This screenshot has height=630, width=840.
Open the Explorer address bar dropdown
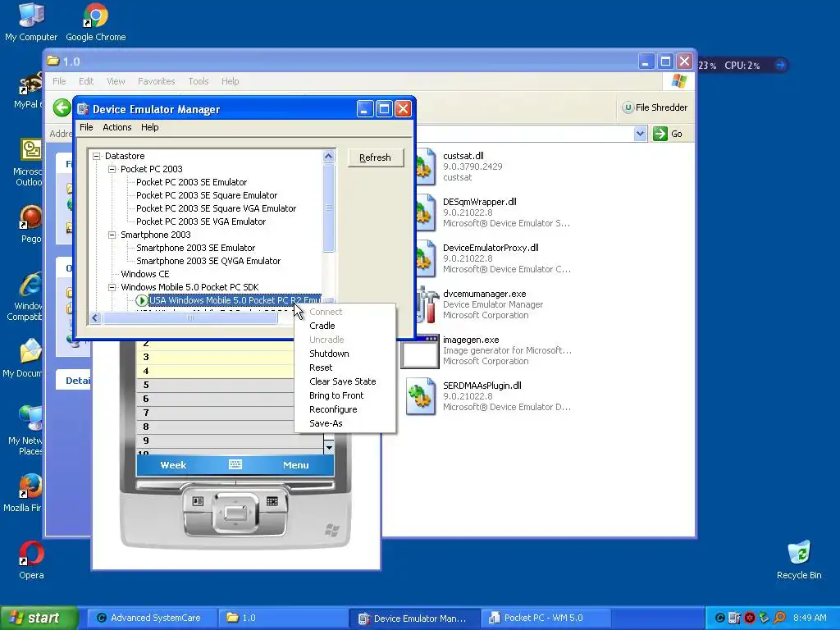pos(640,134)
